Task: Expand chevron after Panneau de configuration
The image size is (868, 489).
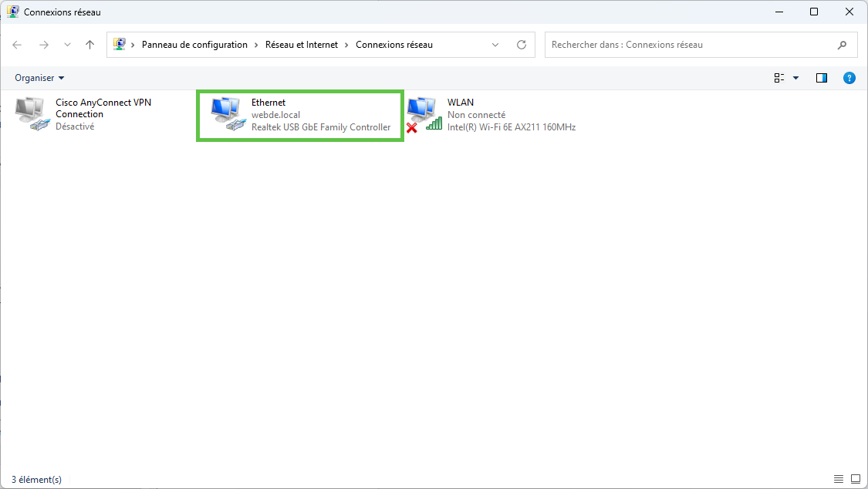Action: point(256,45)
